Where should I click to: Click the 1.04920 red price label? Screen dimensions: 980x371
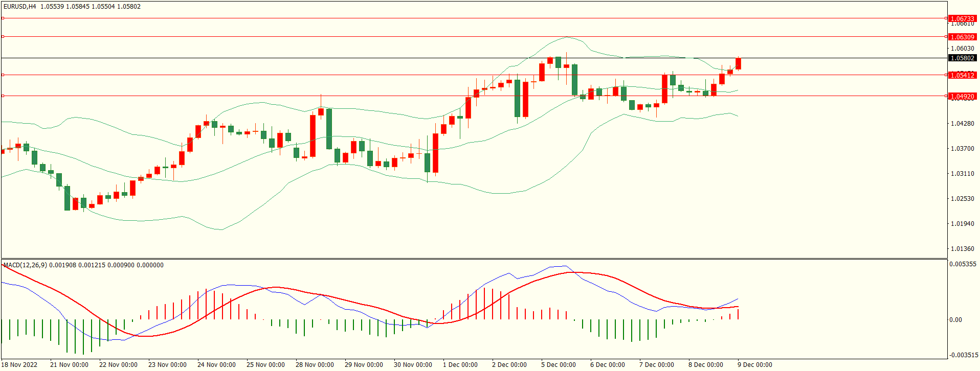click(x=962, y=96)
